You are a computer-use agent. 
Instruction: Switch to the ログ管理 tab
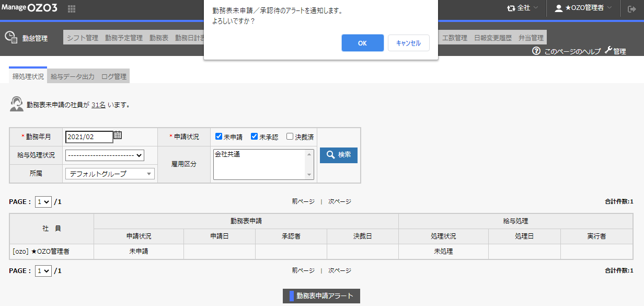114,76
